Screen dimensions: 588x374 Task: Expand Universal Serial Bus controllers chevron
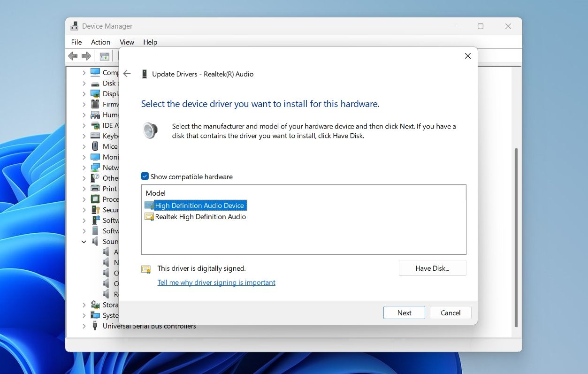tap(84, 326)
